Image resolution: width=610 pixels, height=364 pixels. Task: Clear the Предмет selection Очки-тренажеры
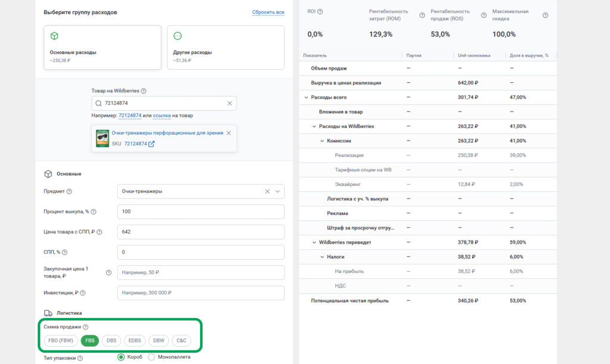coord(267,191)
